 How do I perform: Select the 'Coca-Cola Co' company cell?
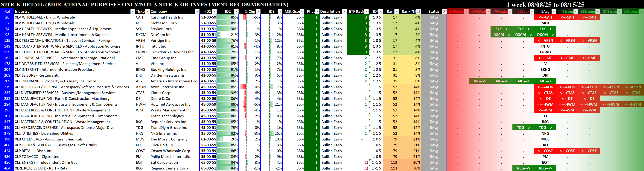[x=162, y=145]
